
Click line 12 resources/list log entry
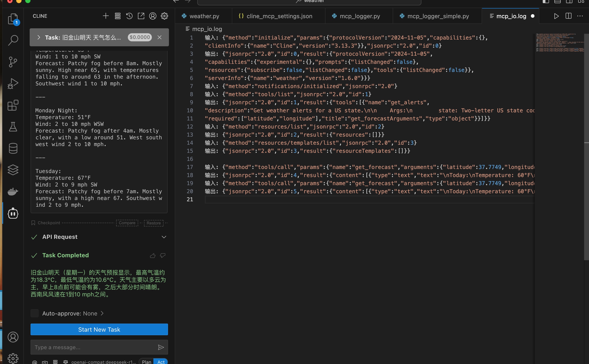coord(294,127)
